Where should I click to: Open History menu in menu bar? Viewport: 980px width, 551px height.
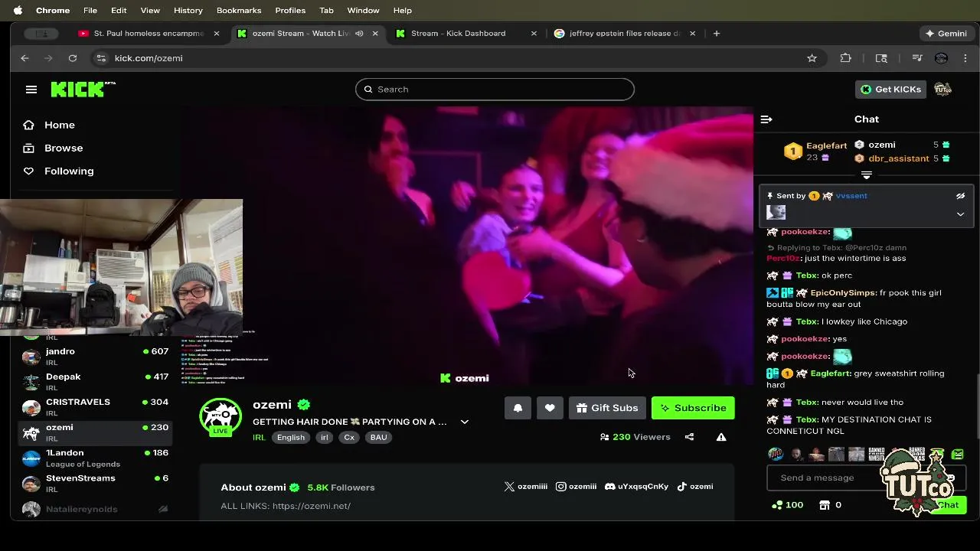click(x=188, y=10)
